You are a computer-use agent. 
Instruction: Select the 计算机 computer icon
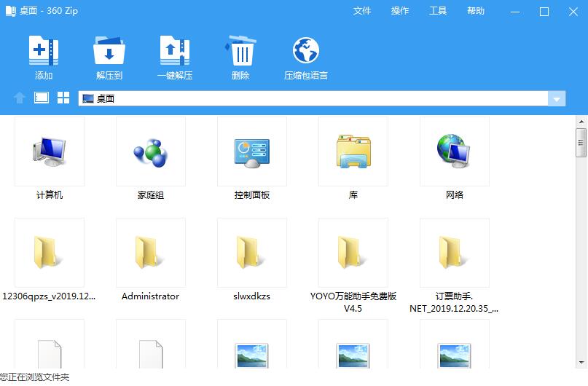tap(50, 151)
